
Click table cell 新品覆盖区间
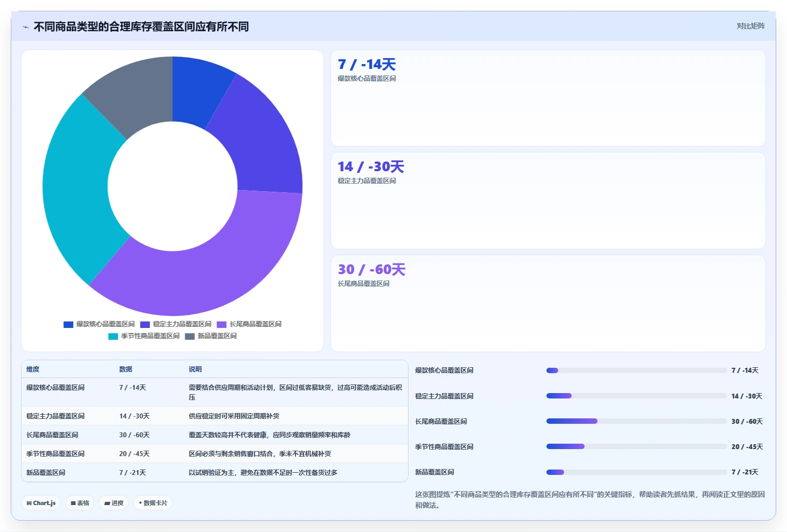pos(46,473)
